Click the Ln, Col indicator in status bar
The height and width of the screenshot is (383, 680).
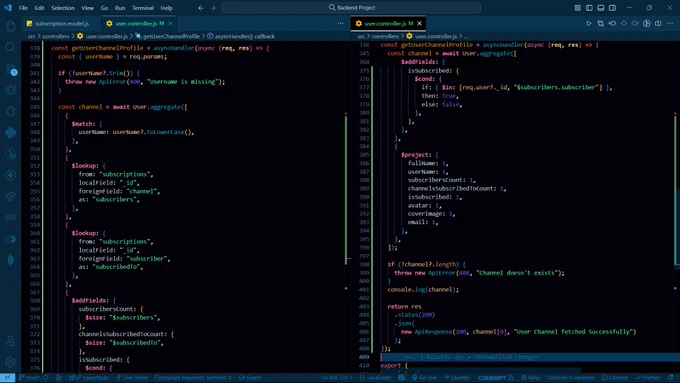[337, 378]
